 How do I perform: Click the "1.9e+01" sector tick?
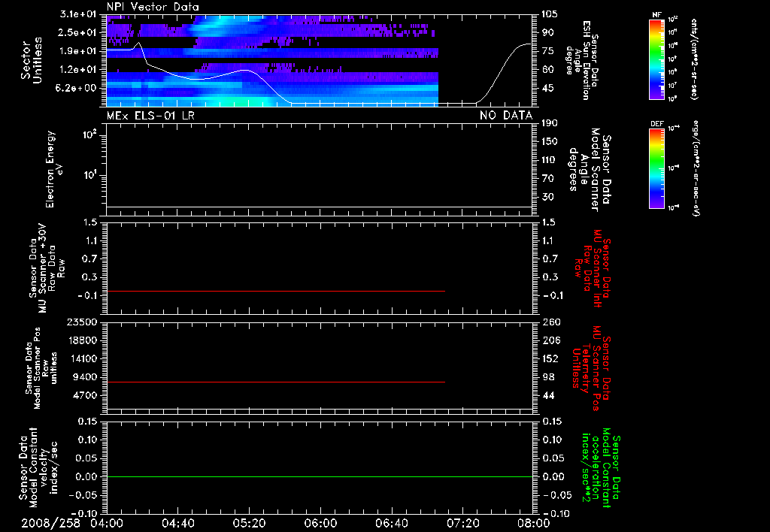pos(78,51)
